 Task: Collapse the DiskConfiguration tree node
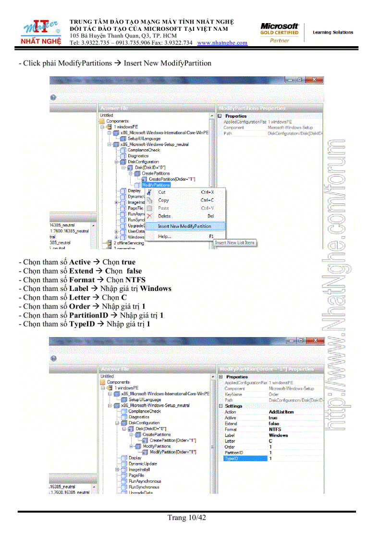(118, 162)
